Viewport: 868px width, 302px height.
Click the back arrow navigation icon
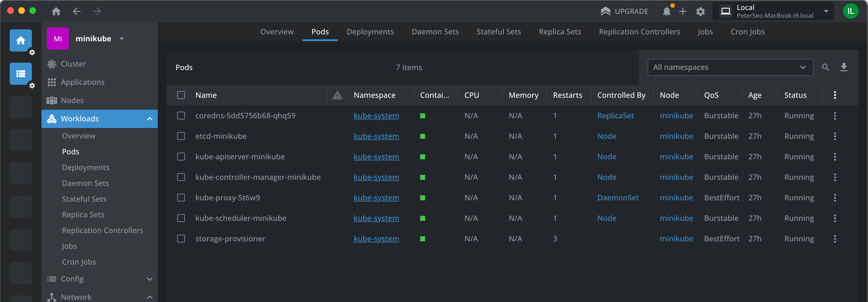coord(77,11)
